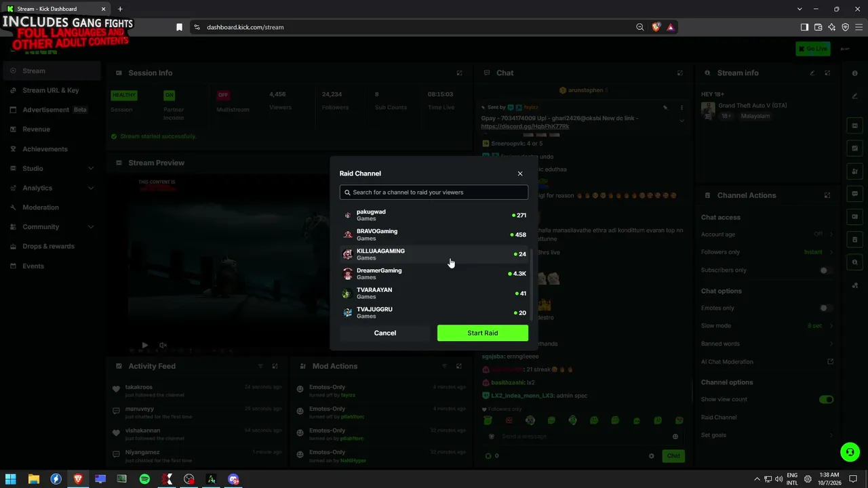Screen dimensions: 868x488
Task: Click the browser zoom magnifier icon
Action: click(640, 27)
